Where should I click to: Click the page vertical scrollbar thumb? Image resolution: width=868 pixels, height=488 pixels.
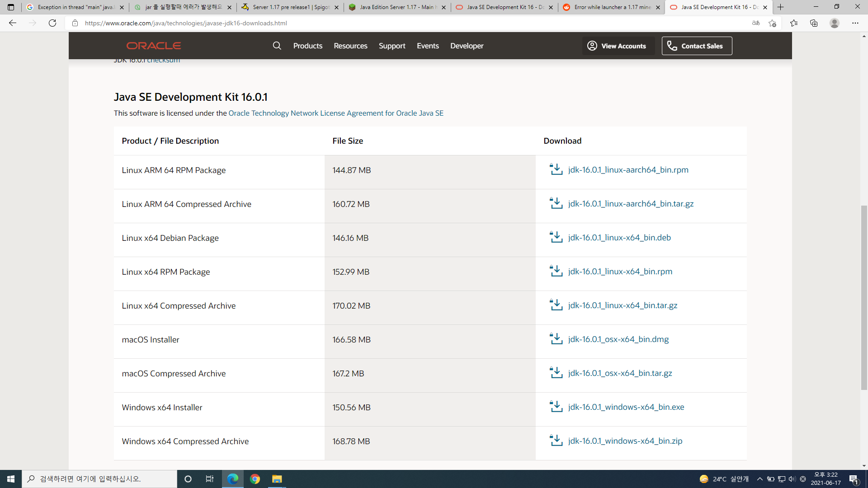point(864,297)
